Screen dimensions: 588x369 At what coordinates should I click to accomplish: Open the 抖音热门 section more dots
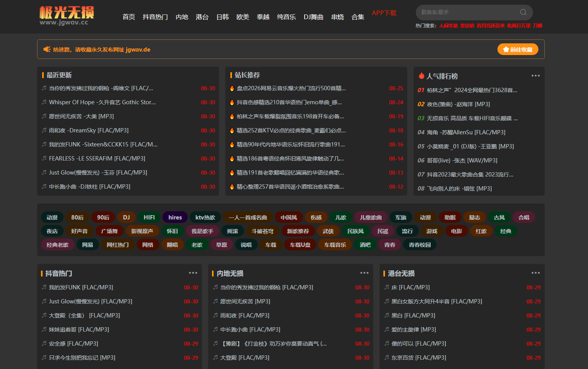(x=193, y=273)
